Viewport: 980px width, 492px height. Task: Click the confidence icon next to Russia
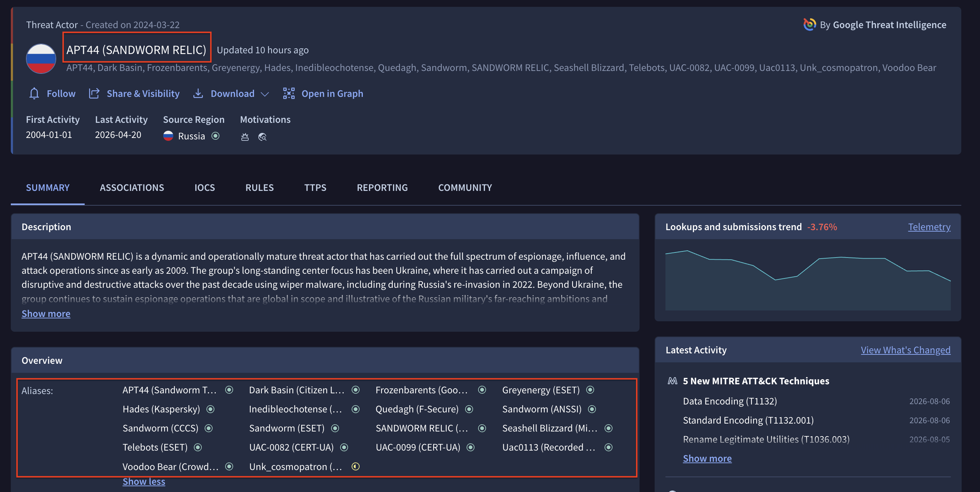pyautogui.click(x=215, y=136)
